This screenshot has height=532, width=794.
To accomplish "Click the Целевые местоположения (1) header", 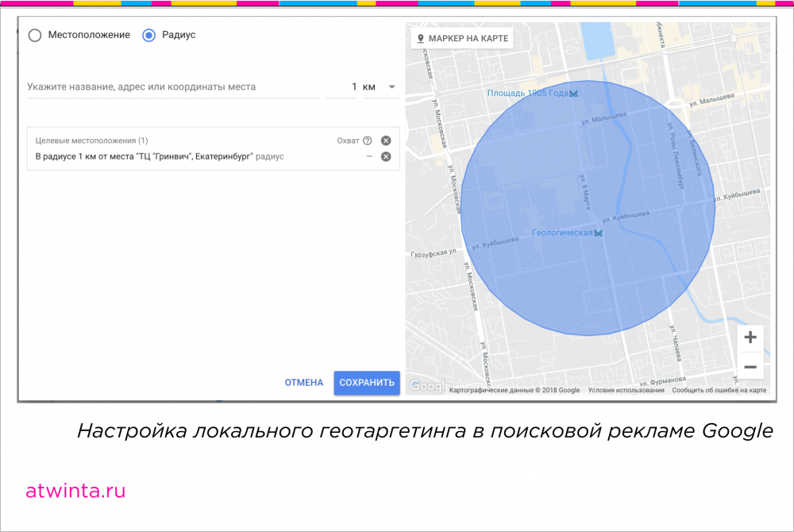I will [x=91, y=141].
